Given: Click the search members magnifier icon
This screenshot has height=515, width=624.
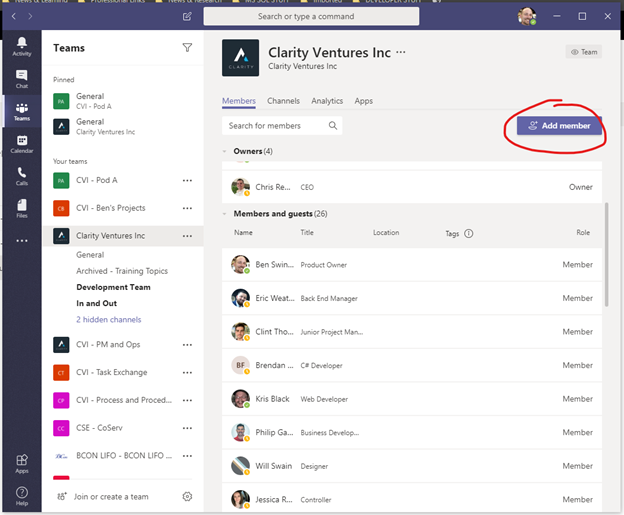Looking at the screenshot, I should point(333,126).
